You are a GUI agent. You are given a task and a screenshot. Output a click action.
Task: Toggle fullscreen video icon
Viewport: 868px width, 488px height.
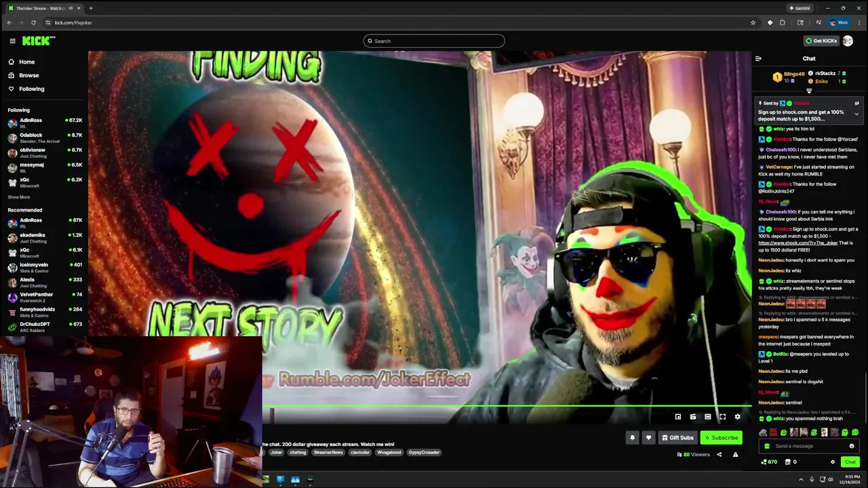[722, 417]
